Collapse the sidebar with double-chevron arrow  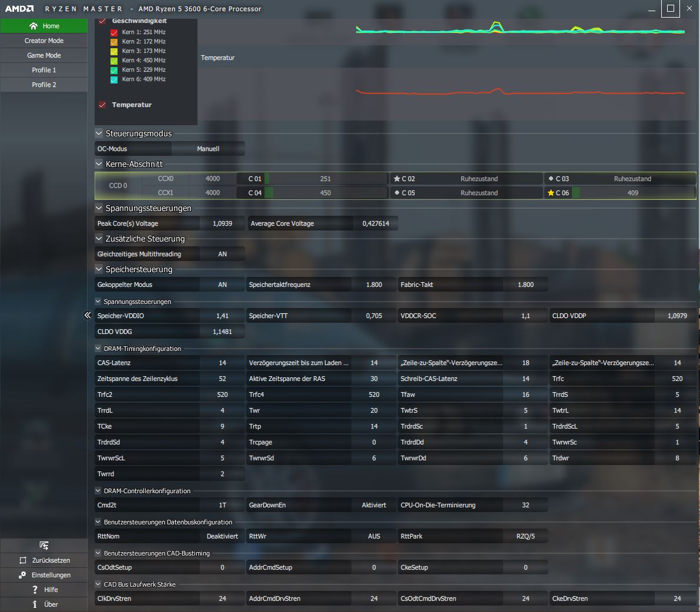click(x=88, y=315)
